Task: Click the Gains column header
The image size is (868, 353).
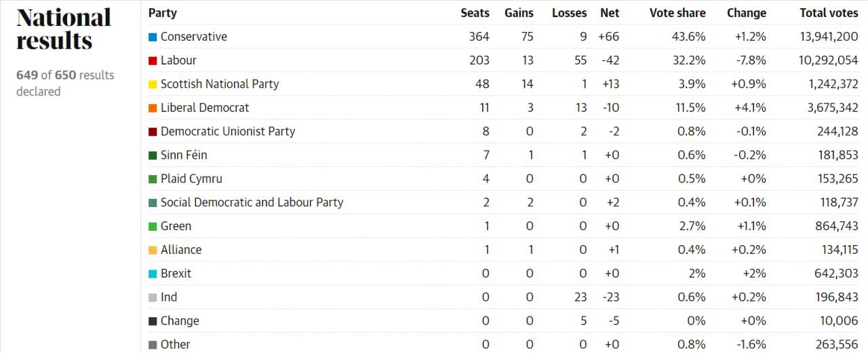Action: [x=519, y=13]
